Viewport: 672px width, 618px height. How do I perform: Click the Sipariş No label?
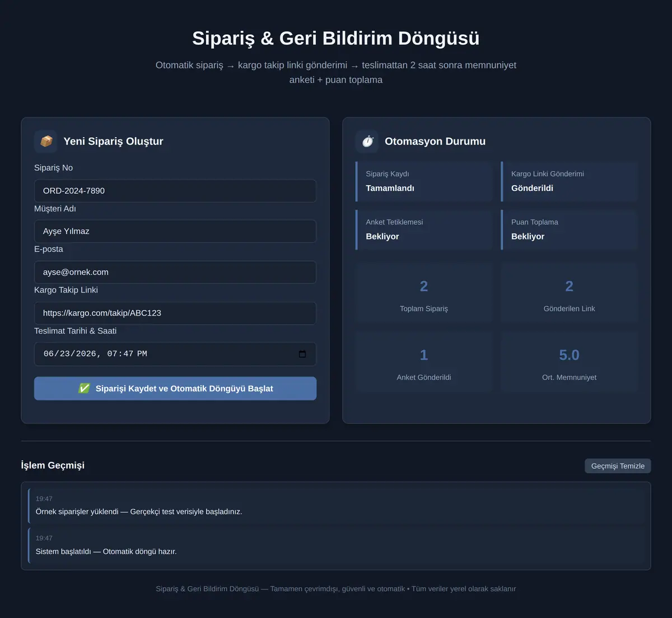pyautogui.click(x=53, y=168)
